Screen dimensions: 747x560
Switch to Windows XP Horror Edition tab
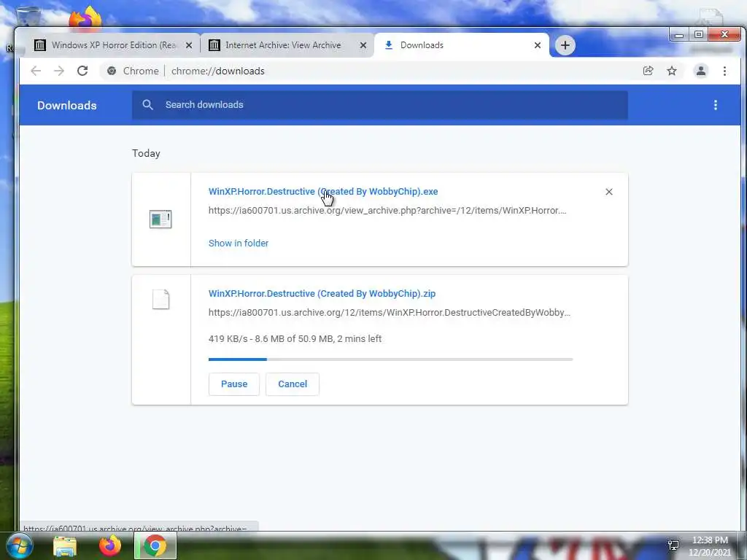pos(113,45)
